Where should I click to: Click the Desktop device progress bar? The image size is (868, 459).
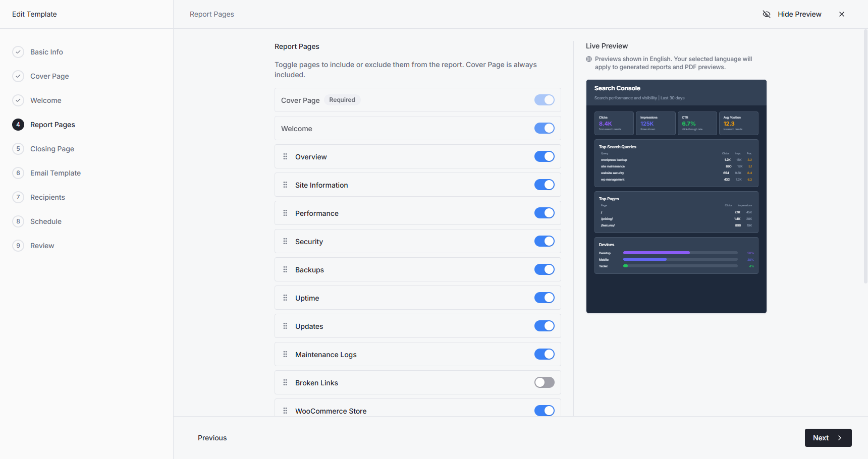pos(680,253)
